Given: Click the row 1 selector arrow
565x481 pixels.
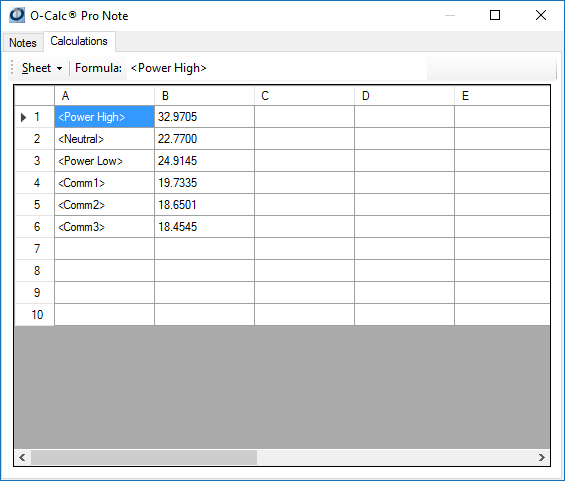Looking at the screenshot, I should 23,117.
